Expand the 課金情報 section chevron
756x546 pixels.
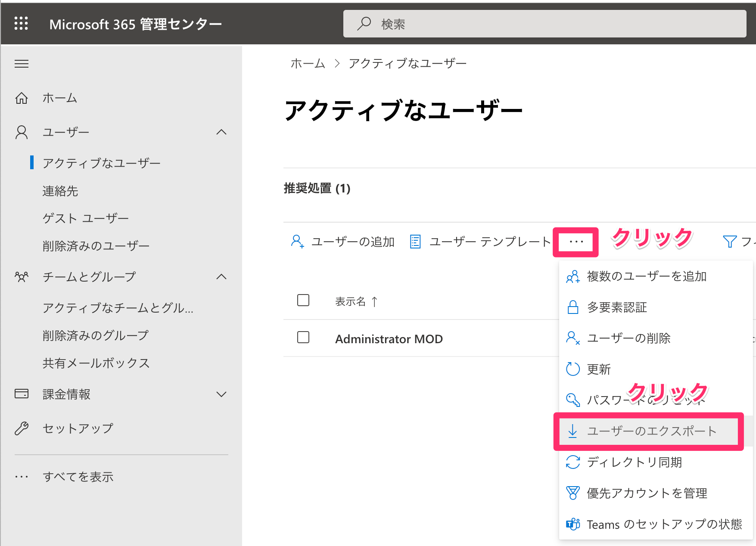coord(221,394)
